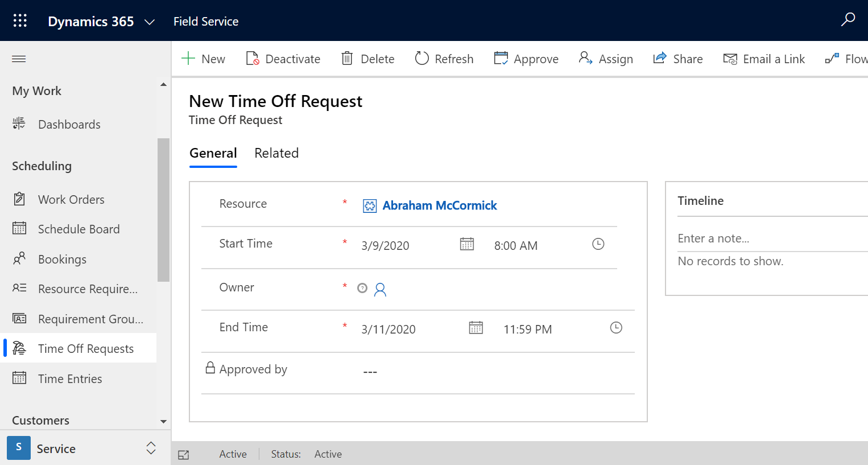Viewport: 868px width, 465px height.
Task: Open the Abraham McCormick resource link
Action: (x=440, y=205)
